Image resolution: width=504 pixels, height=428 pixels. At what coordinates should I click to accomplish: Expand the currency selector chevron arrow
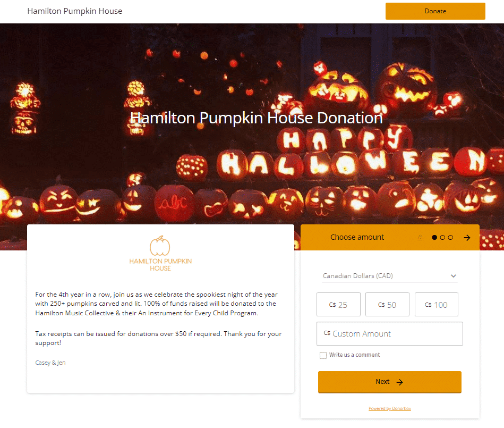(453, 276)
